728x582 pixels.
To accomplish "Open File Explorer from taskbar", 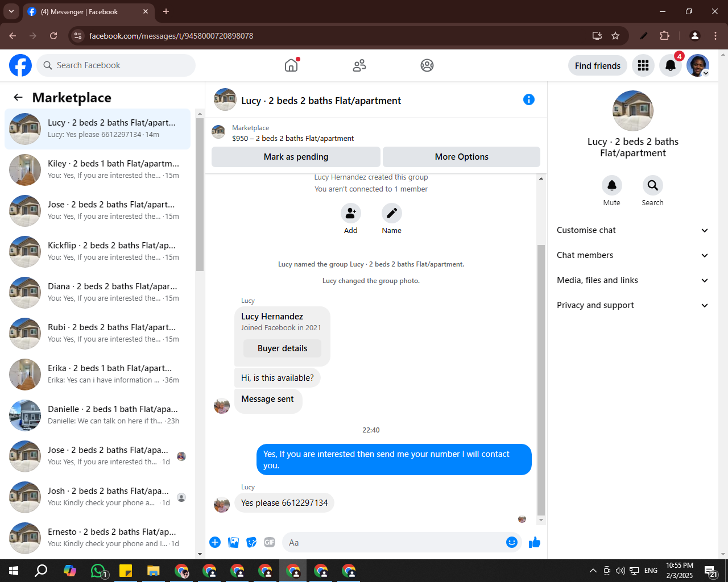I will pyautogui.click(x=154, y=571).
